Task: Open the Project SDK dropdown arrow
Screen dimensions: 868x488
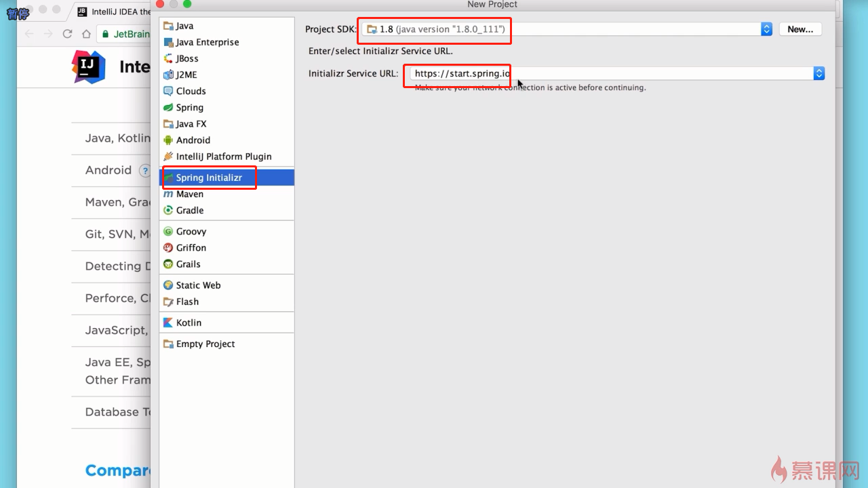Action: pyautogui.click(x=766, y=29)
